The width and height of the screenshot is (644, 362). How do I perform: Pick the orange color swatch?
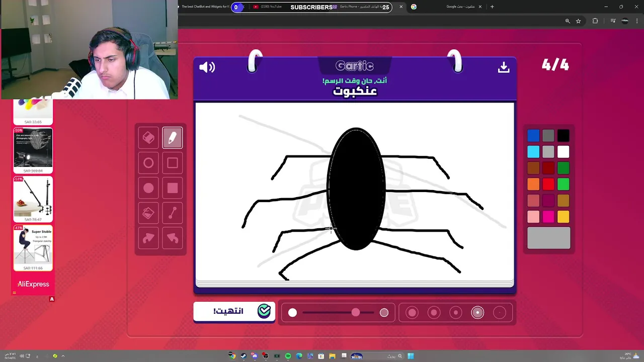[x=533, y=185]
